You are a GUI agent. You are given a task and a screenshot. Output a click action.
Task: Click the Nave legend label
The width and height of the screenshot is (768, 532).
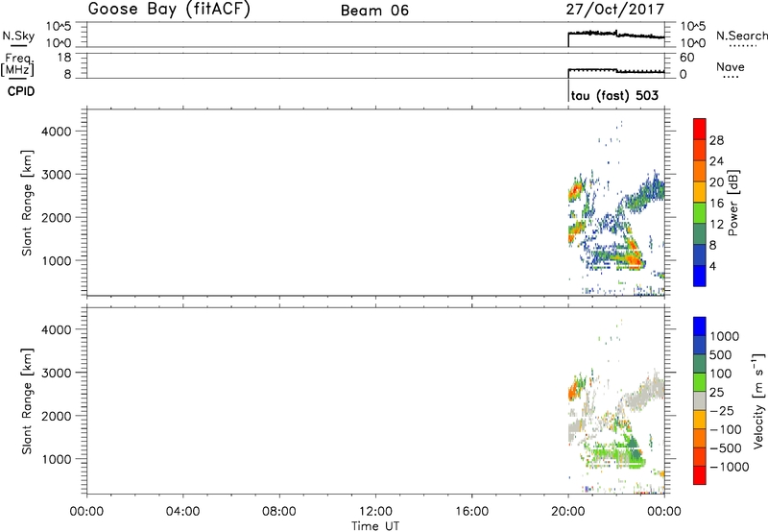pyautogui.click(x=731, y=67)
